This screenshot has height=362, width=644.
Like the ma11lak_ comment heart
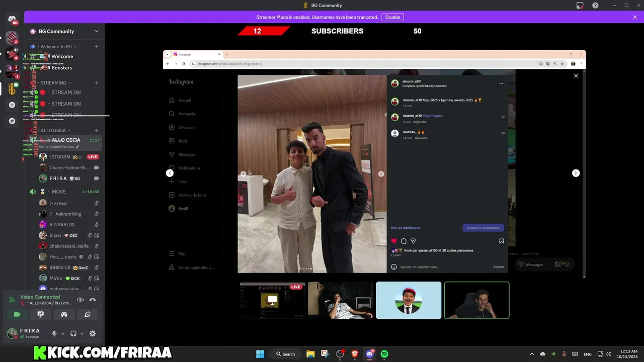click(503, 133)
